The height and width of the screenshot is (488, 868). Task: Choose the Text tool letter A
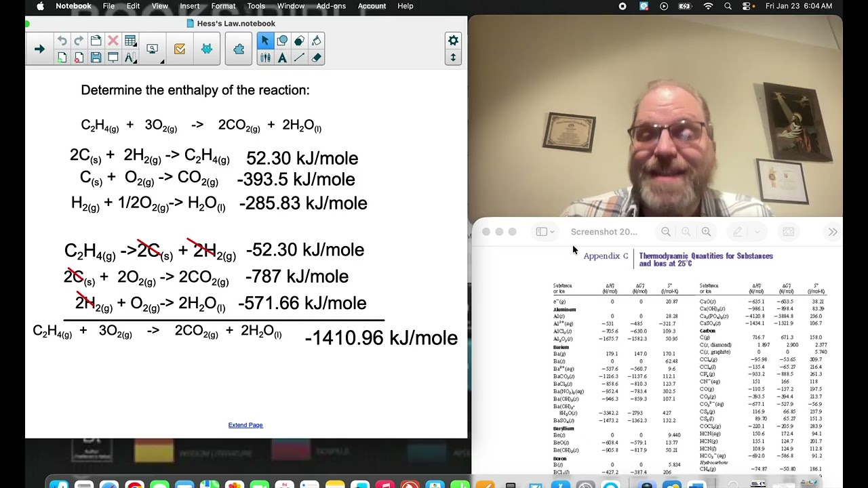click(x=282, y=58)
